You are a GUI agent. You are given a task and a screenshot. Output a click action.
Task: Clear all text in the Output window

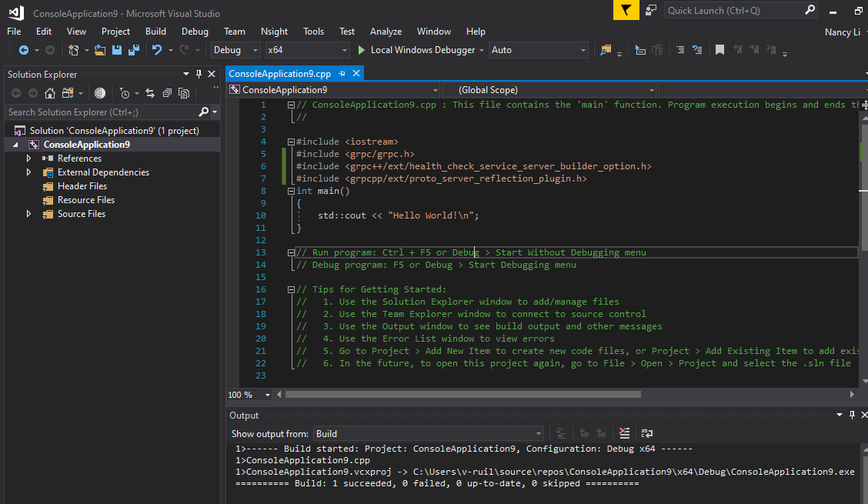[x=624, y=433]
